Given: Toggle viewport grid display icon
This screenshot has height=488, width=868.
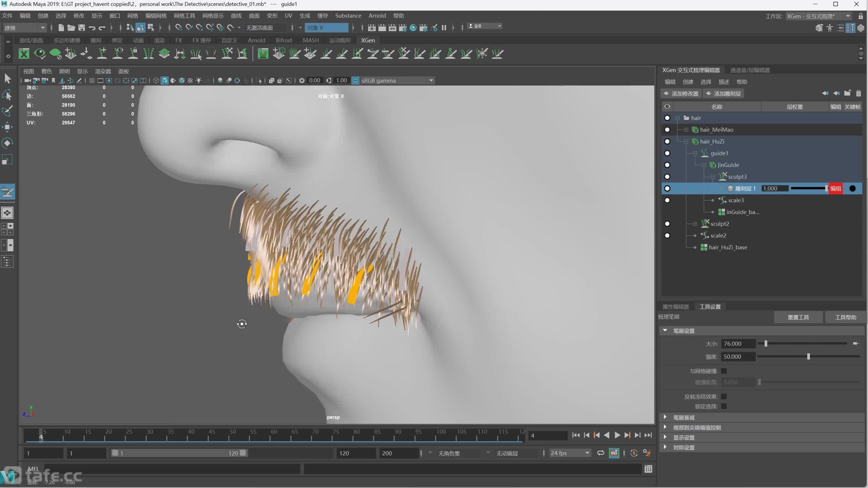Looking at the screenshot, I should [x=92, y=80].
